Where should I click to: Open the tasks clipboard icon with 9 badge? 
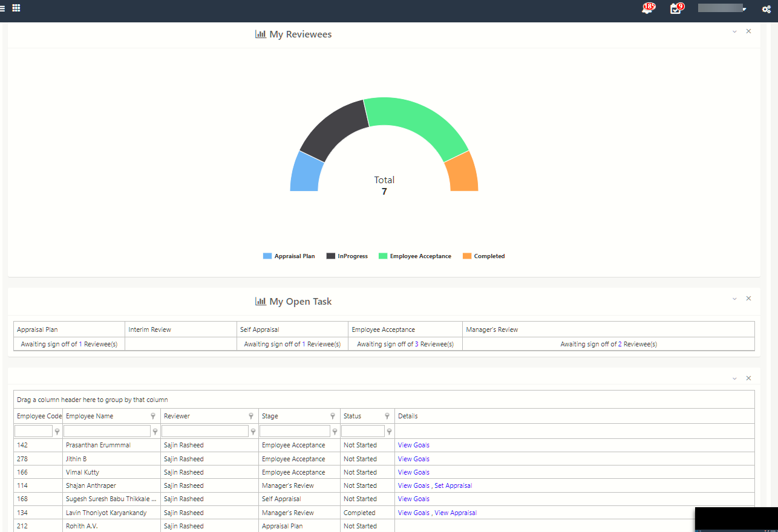[676, 9]
